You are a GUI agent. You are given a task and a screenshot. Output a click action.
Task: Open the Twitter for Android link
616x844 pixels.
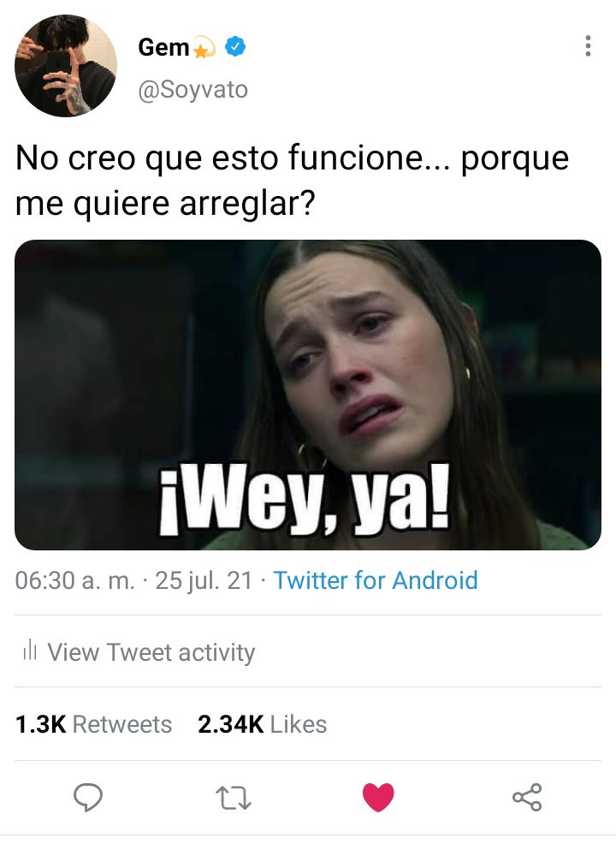coord(376,580)
